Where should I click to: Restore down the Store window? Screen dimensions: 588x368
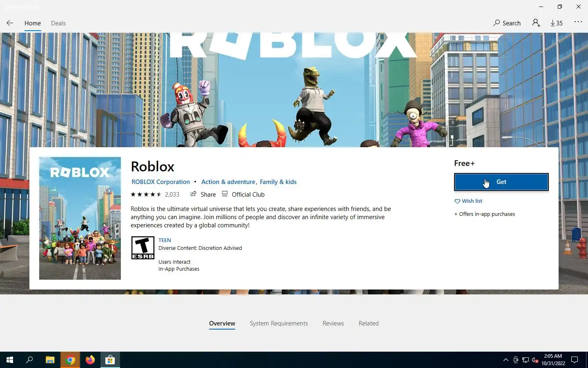(560, 7)
